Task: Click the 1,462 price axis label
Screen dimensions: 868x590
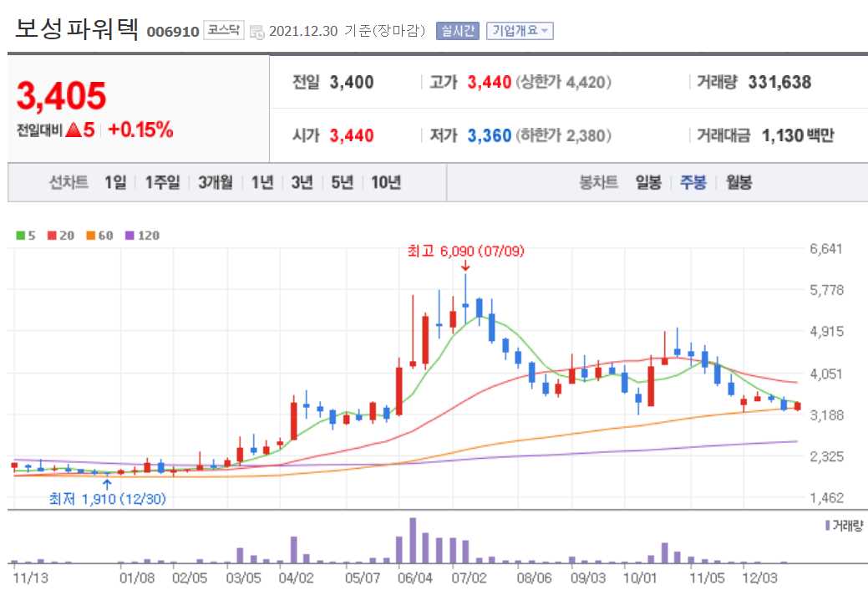Action: [x=827, y=498]
